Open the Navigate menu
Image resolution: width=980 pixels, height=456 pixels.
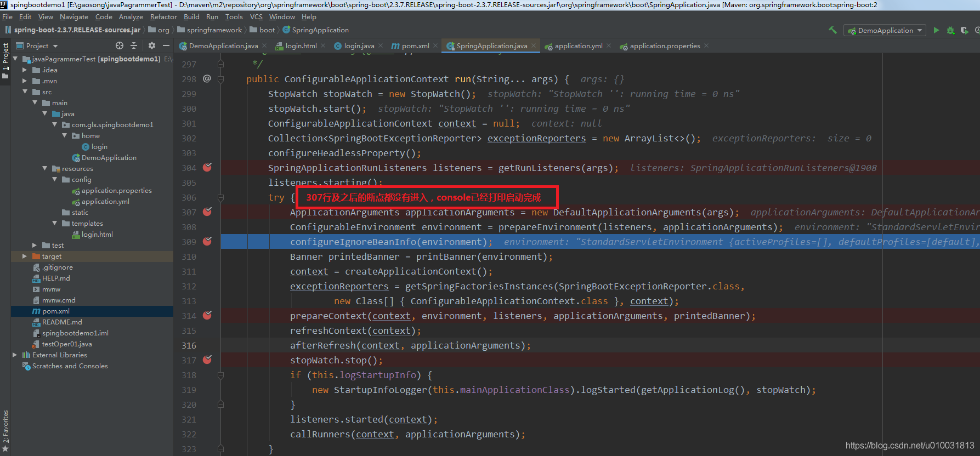(x=73, y=17)
